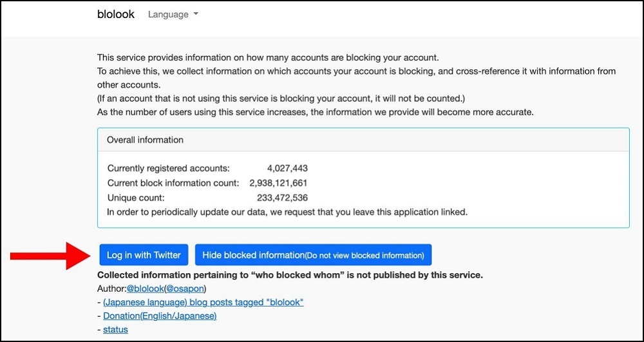Open the @blolook author link

(145, 289)
